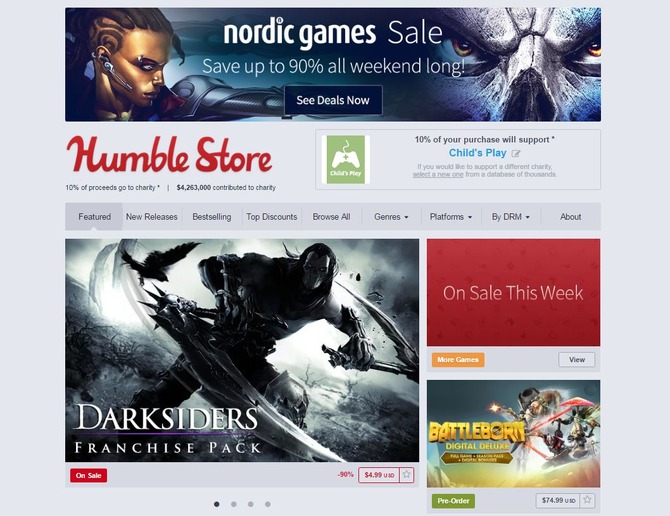The height and width of the screenshot is (516, 670).
Task: Click the See Deals Now button
Action: coord(333,100)
